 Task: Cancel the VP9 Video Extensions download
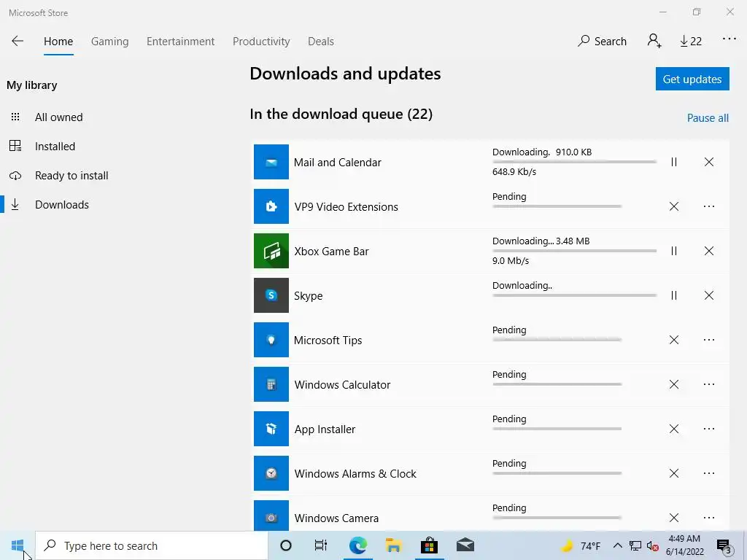tap(673, 206)
